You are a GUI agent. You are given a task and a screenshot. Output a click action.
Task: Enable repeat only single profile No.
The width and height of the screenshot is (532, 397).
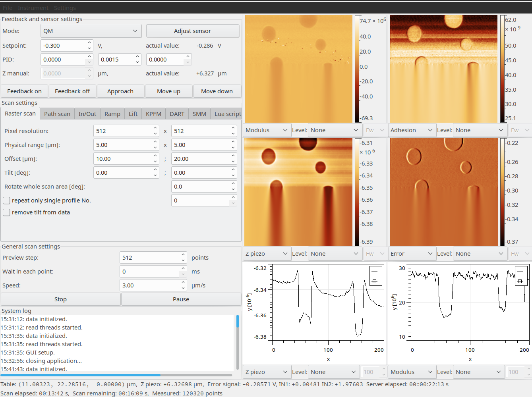(7, 200)
